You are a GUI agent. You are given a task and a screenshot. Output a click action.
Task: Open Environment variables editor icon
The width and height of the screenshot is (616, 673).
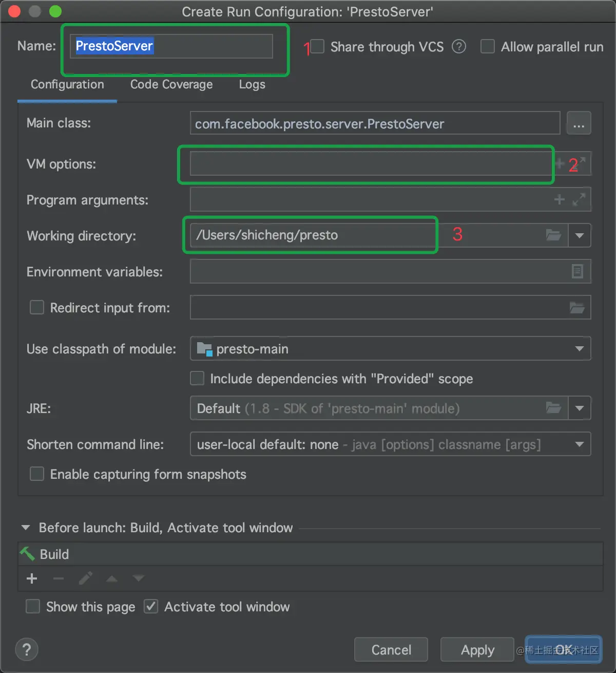click(x=577, y=271)
